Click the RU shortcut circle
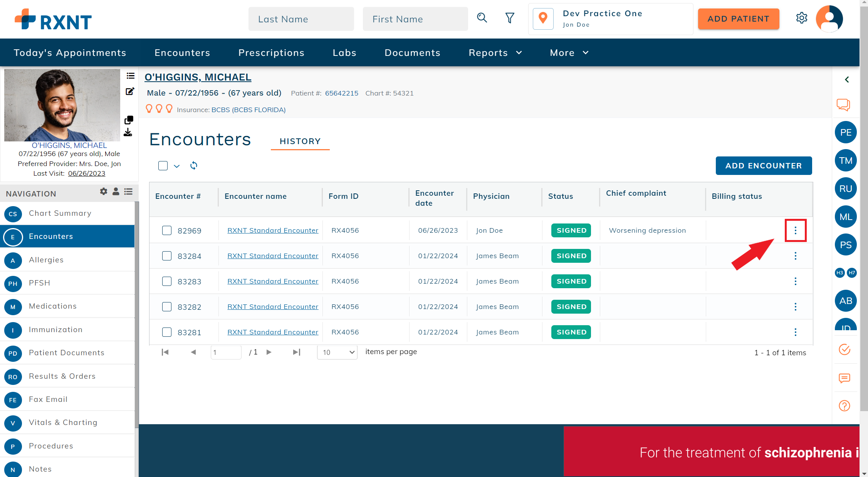This screenshot has width=868, height=477. 846,188
